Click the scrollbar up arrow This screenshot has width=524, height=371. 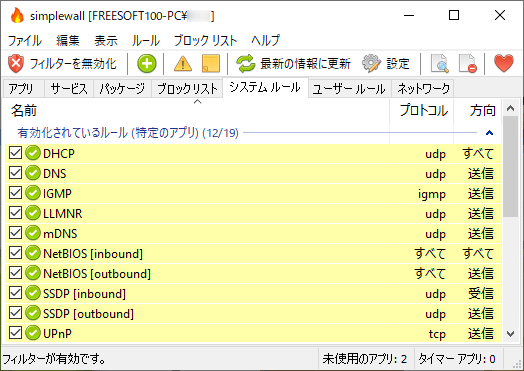[510, 108]
